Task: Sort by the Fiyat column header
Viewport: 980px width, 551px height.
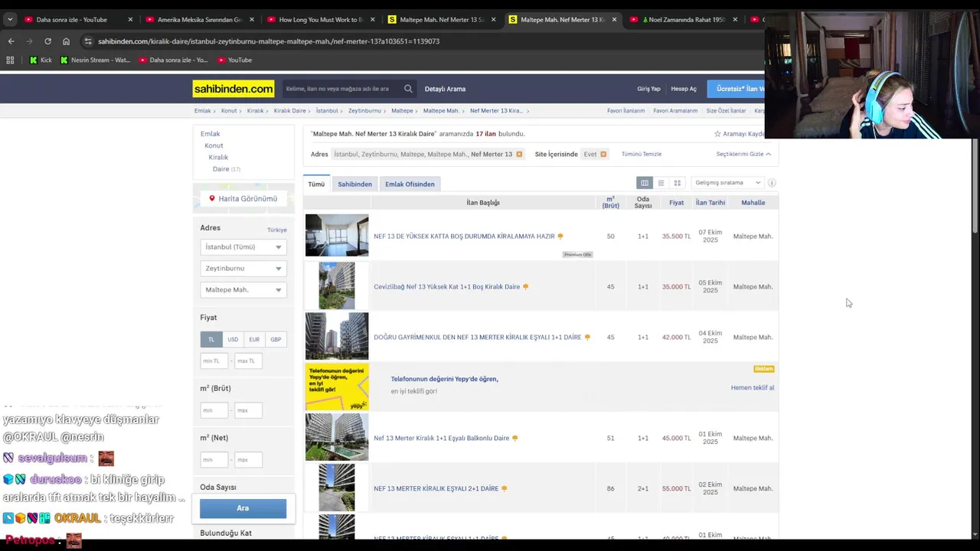Action: (676, 203)
